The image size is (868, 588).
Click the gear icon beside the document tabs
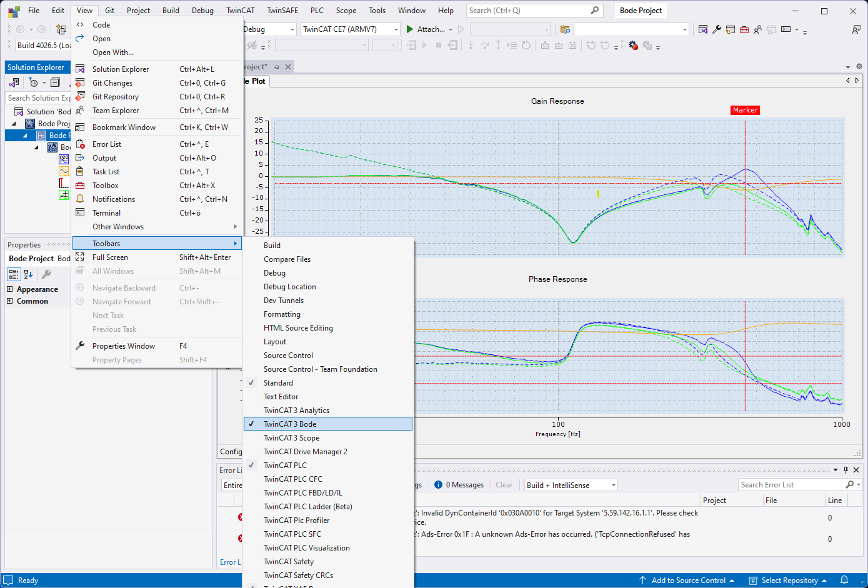pos(859,67)
